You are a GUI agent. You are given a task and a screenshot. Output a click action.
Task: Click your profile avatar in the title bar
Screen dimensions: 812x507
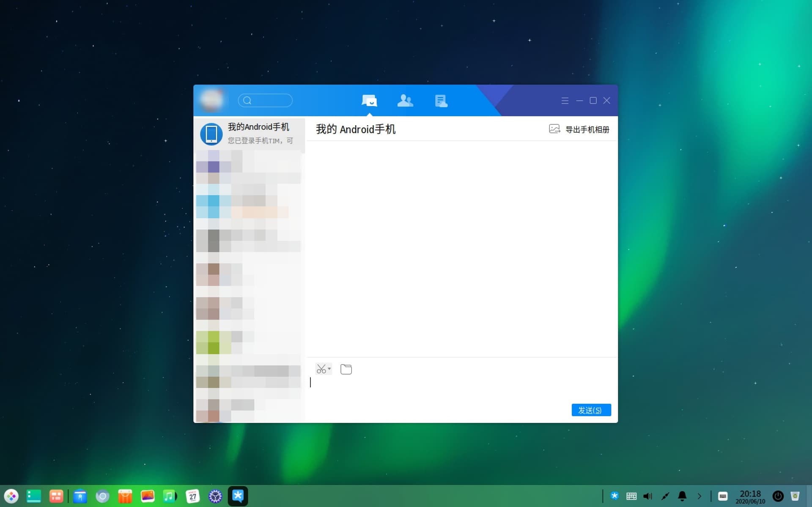tap(211, 100)
